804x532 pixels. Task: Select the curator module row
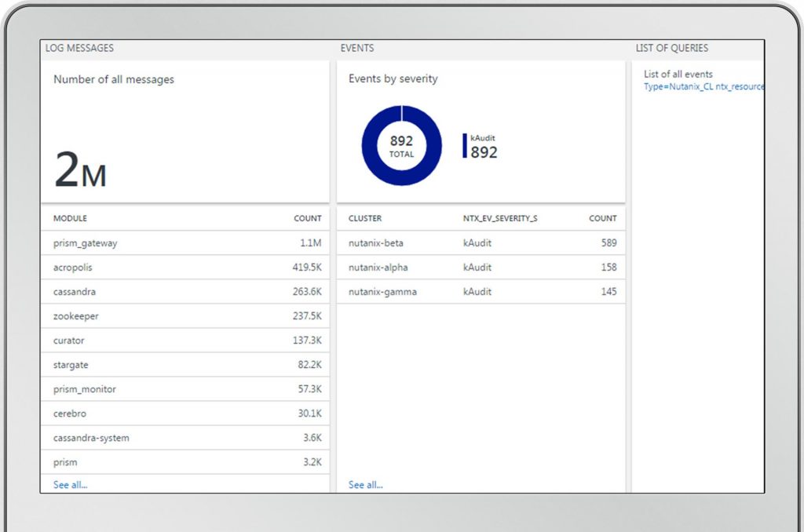[185, 341]
